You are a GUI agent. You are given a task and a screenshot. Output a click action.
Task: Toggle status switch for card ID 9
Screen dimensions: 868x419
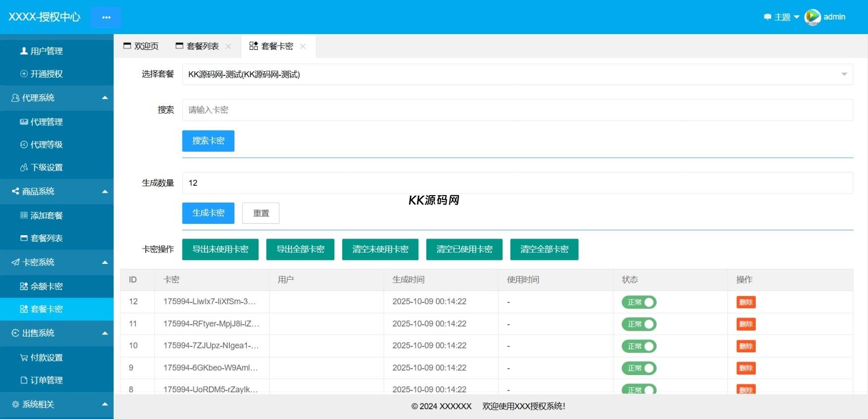(639, 368)
